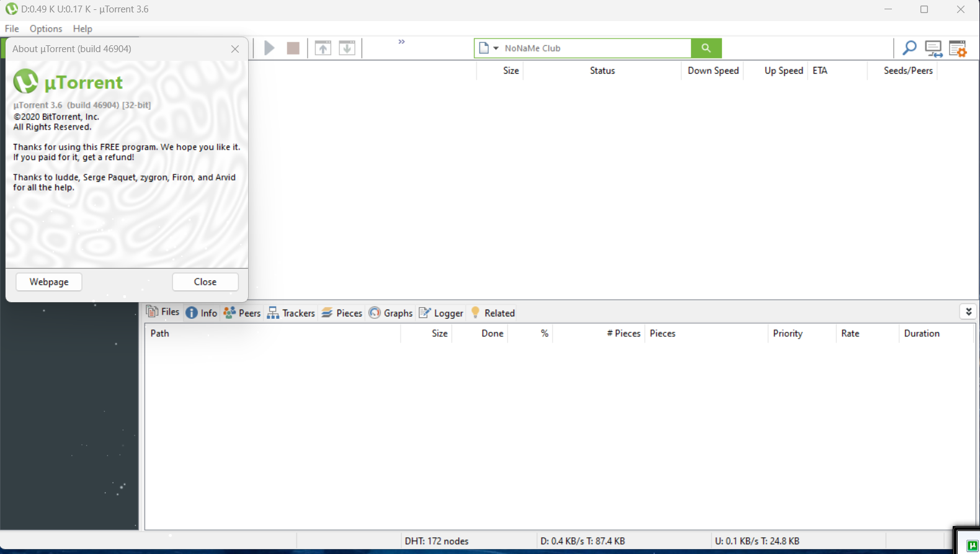
Task: Click the Close button in About dialog
Action: (x=205, y=282)
